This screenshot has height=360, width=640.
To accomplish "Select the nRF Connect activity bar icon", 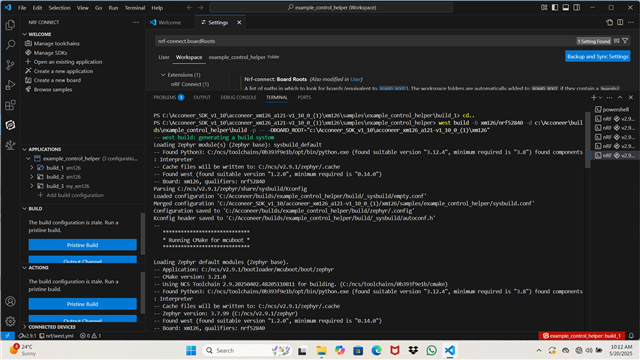I will tap(10, 125).
